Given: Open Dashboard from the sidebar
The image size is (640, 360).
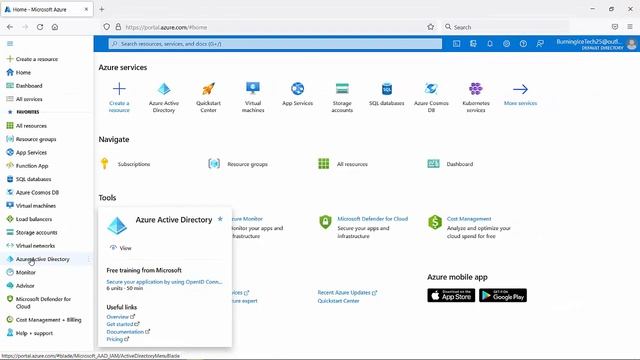Looking at the screenshot, I should [x=24, y=86].
